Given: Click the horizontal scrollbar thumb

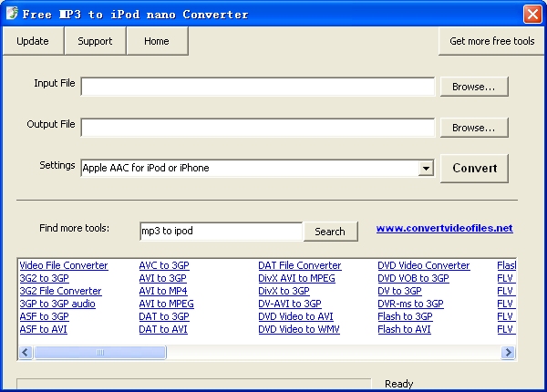Looking at the screenshot, I should pos(100,352).
